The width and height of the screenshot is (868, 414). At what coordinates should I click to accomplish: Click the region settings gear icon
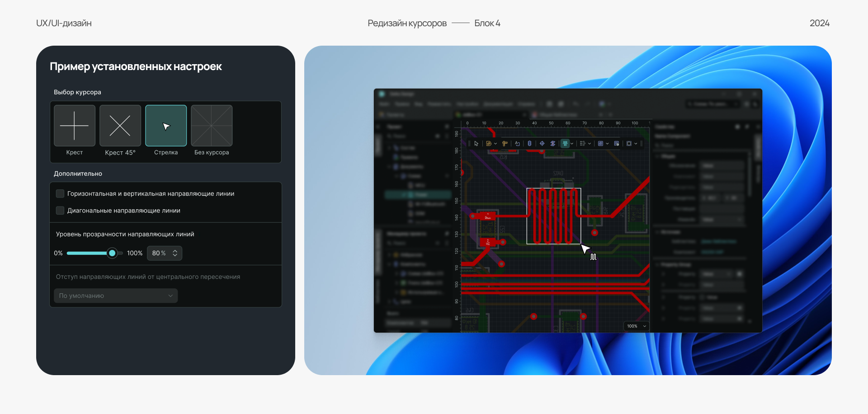[x=616, y=143]
